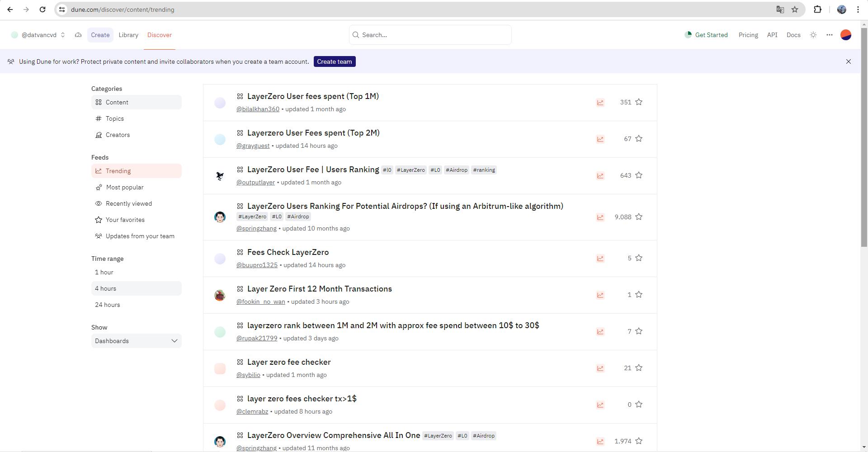Screen dimensions: 868x452
Task: Open @bilalkhan360 creator profile link
Action: click(258, 109)
